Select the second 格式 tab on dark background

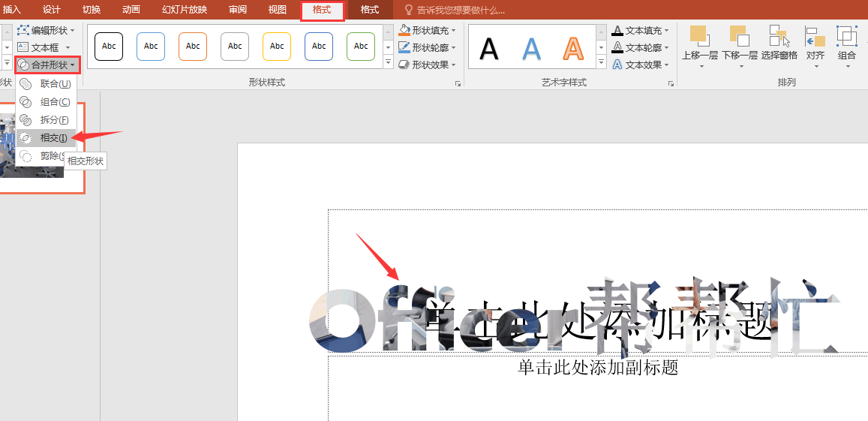370,10
